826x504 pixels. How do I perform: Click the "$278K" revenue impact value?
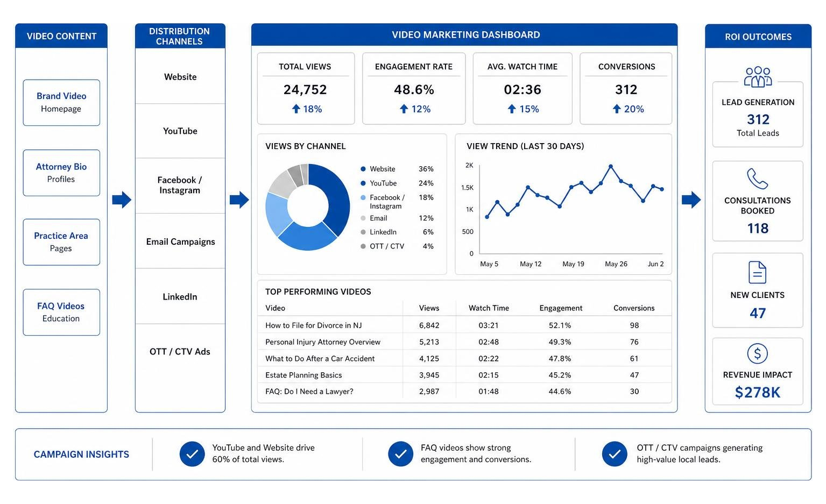758,393
